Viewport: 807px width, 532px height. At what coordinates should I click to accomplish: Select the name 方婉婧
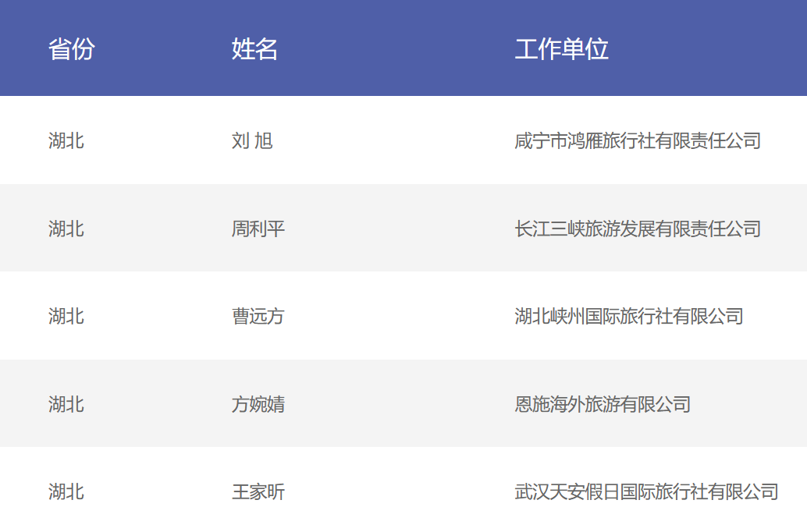coord(258,404)
